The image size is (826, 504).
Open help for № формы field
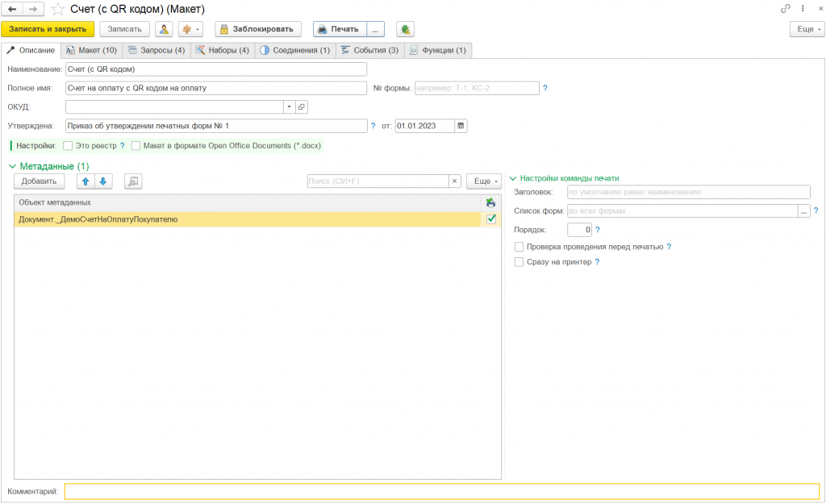click(x=545, y=88)
